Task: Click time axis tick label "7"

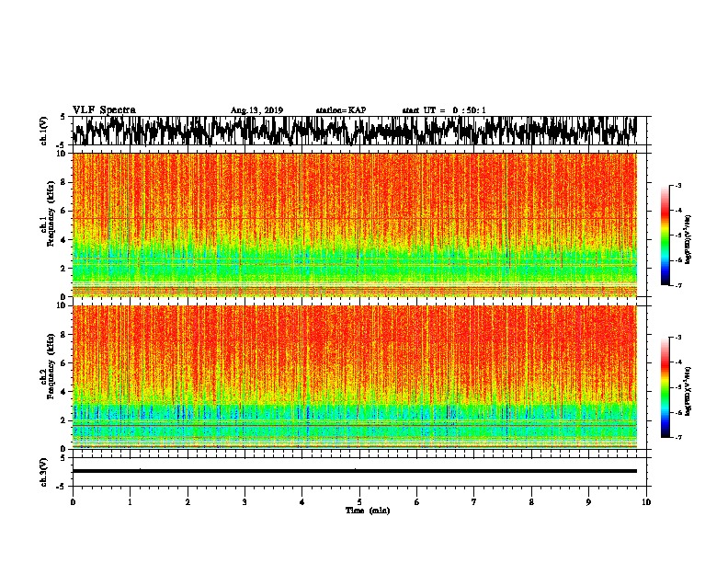Action: (474, 502)
